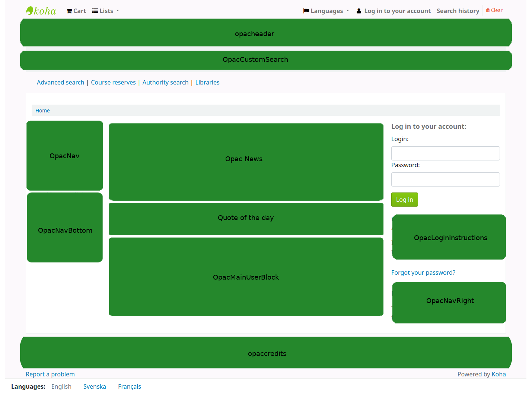Open the Cart
The height and width of the screenshot is (395, 532).
[76, 11]
